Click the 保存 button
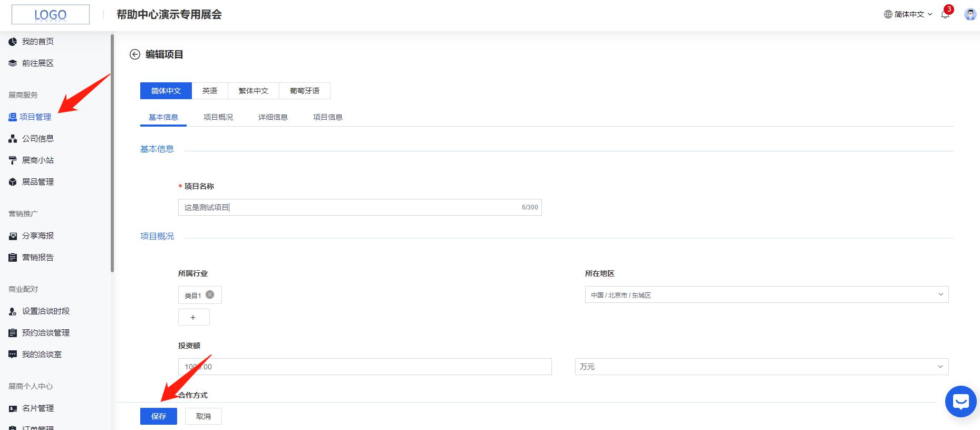This screenshot has width=980, height=430. [159, 416]
